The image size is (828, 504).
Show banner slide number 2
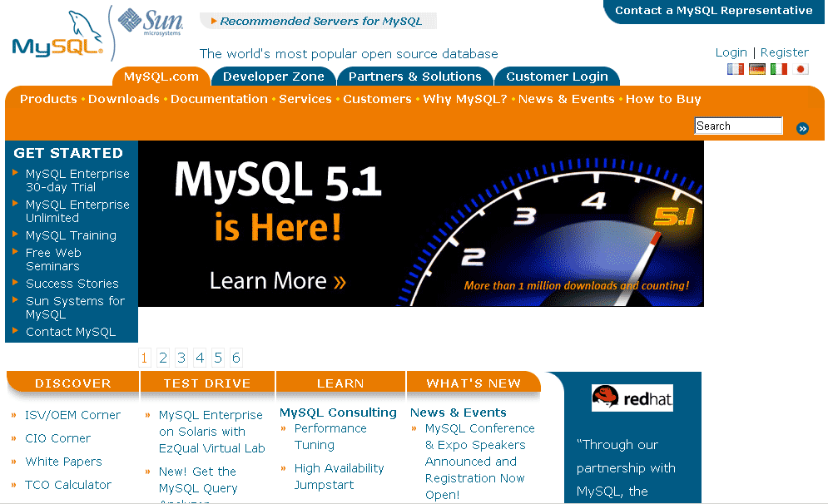[x=163, y=358]
